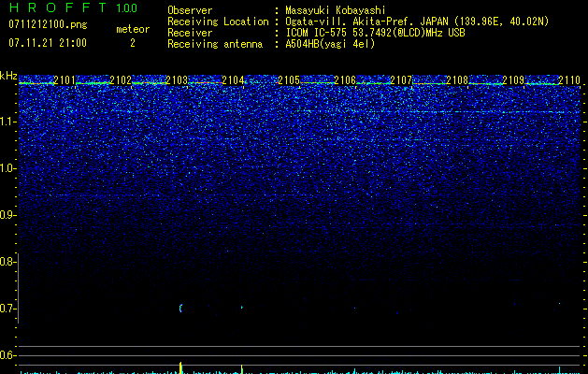This screenshot has height=374, width=588.
Task: Click the 0.6 frequency axis label
Action: click(x=7, y=355)
